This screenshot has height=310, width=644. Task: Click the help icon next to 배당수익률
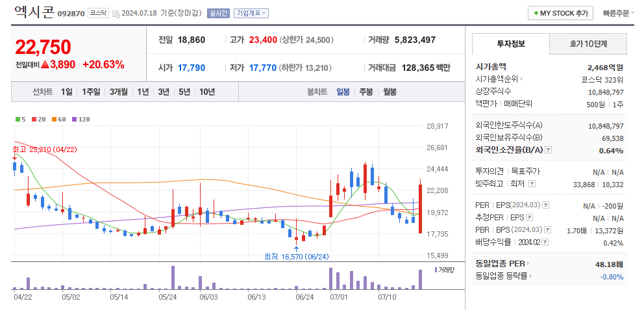point(545,242)
